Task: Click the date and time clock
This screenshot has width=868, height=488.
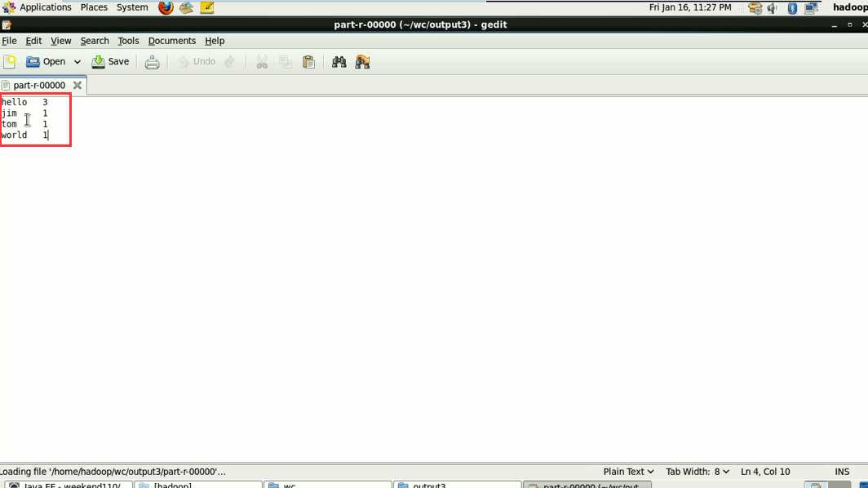Action: [x=690, y=8]
